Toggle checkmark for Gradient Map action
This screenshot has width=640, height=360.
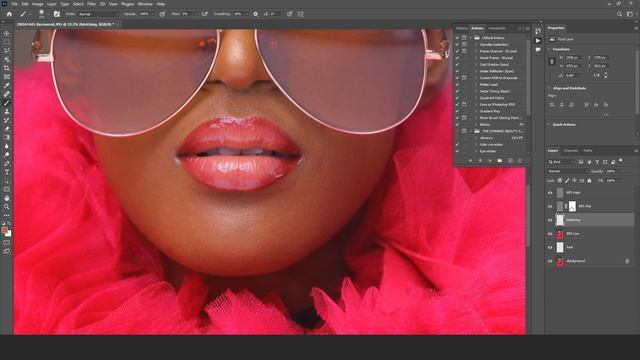click(x=458, y=111)
